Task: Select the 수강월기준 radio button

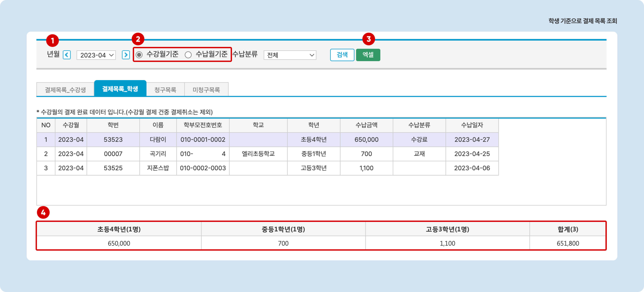Action: click(139, 55)
